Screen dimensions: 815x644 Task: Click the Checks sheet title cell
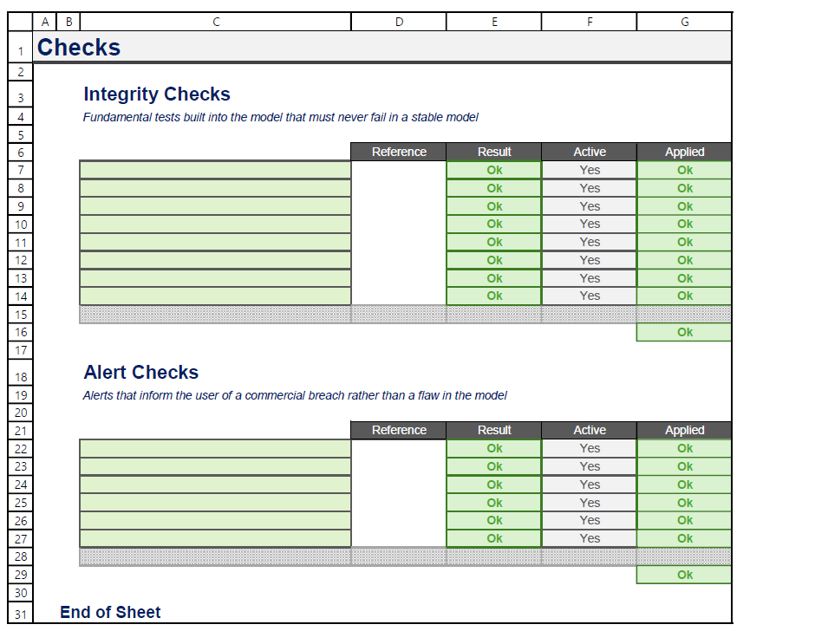[x=78, y=48]
